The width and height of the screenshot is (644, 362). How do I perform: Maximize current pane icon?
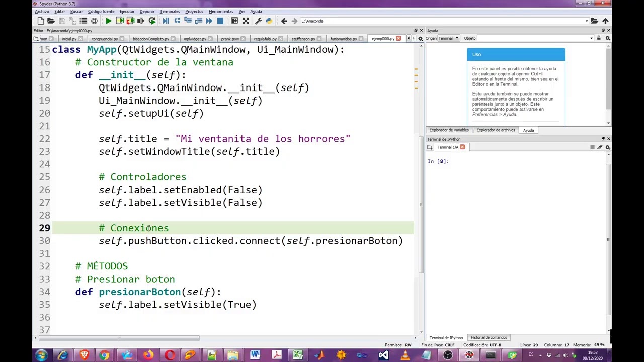coord(234,21)
